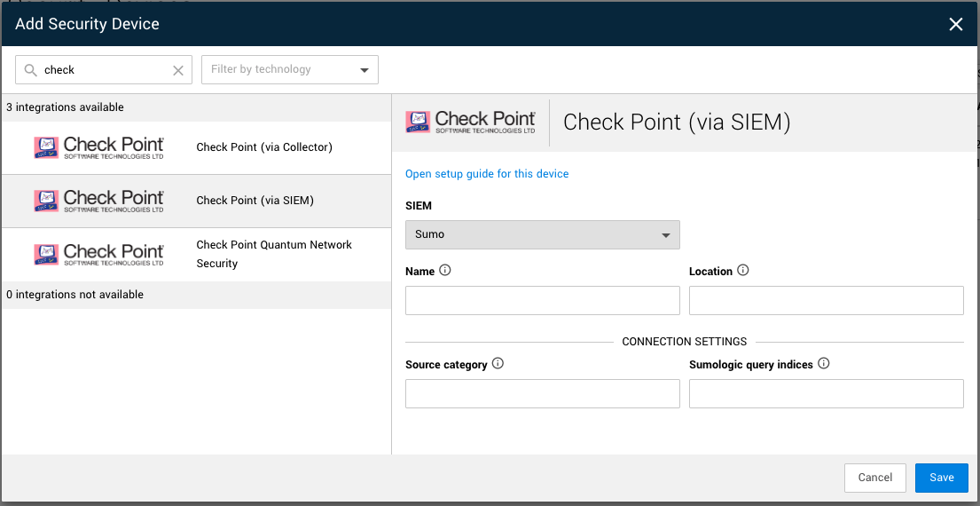Show the info tooltip next to Location
Viewport: 980px width, 506px height.
(x=743, y=271)
